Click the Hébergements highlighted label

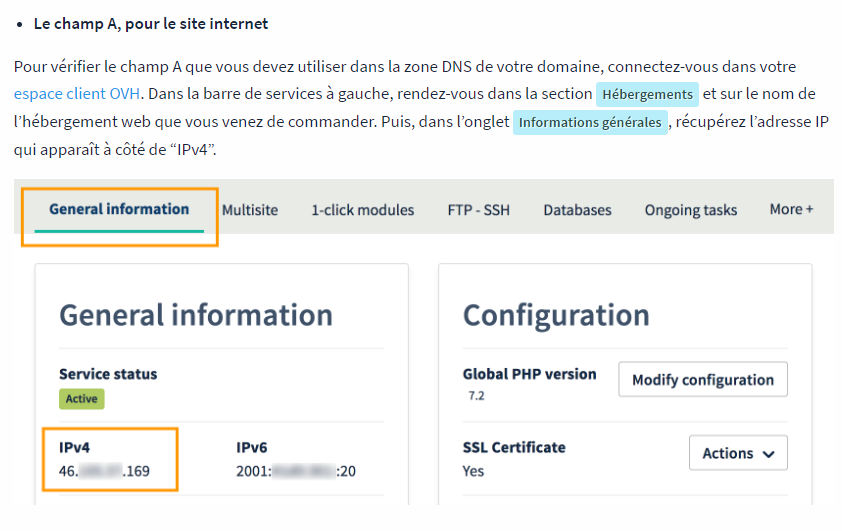pos(647,94)
